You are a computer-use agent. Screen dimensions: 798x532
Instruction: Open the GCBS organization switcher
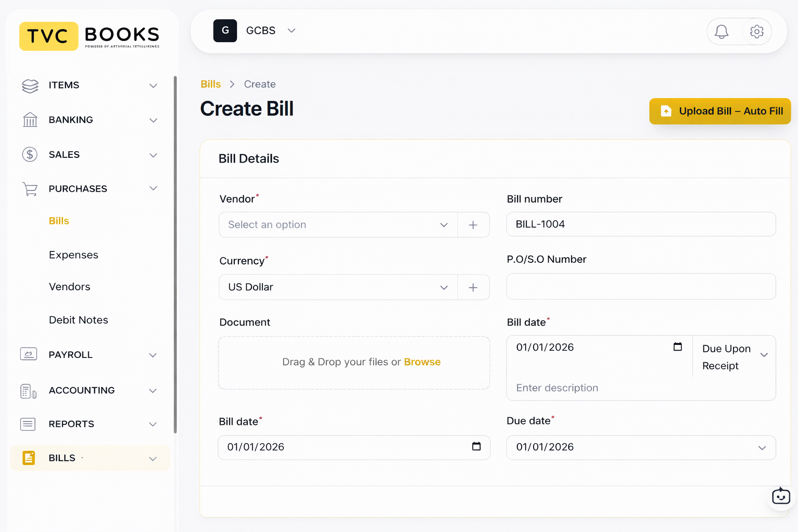270,31
